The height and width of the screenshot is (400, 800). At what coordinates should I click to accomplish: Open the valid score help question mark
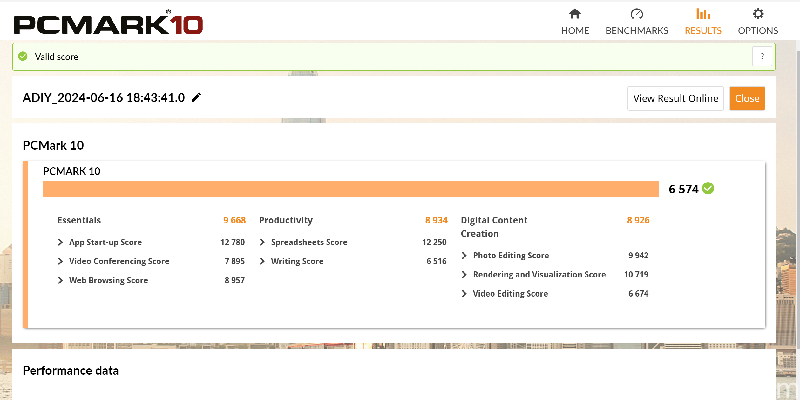tap(762, 57)
